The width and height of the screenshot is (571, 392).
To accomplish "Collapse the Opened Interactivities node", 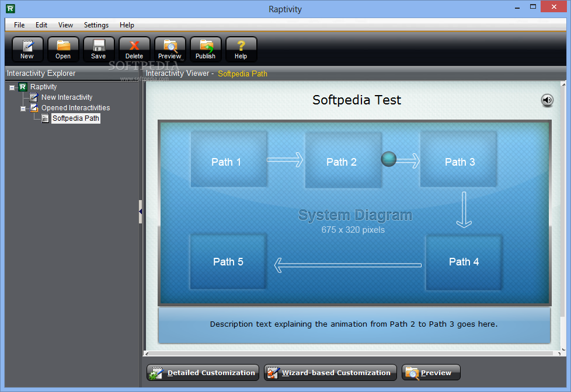I will tap(23, 108).
